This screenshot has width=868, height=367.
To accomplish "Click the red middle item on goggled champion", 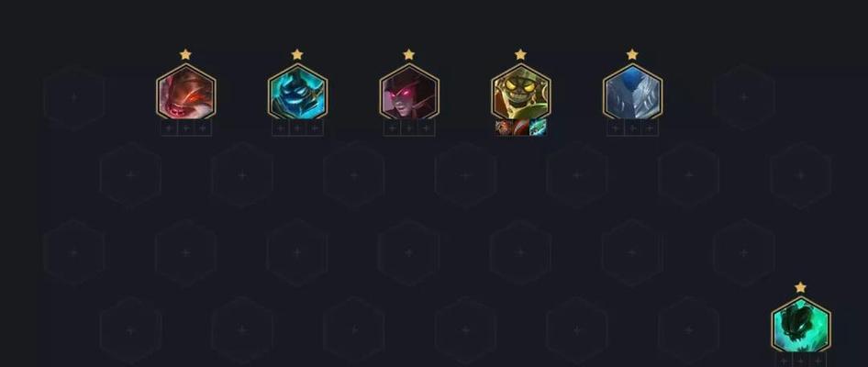I will coord(521,128).
